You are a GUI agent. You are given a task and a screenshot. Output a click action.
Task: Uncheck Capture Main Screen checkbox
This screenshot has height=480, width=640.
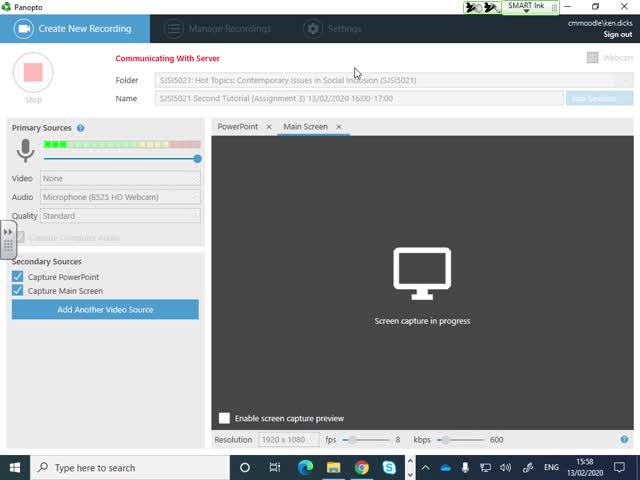tap(18, 291)
